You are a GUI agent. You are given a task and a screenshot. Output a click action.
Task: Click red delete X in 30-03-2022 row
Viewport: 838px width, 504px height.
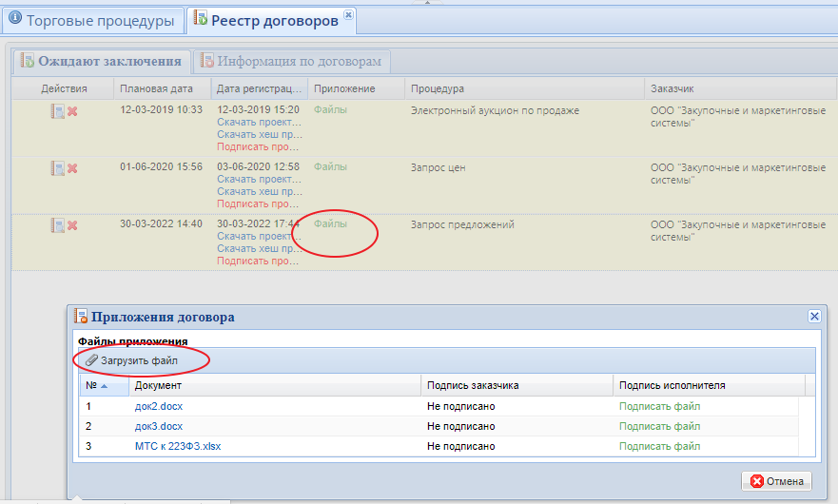(72, 225)
